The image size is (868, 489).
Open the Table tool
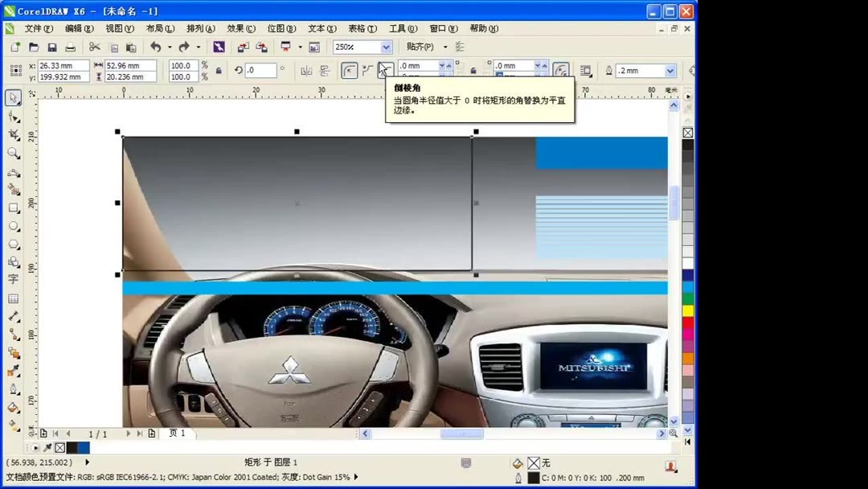13,298
